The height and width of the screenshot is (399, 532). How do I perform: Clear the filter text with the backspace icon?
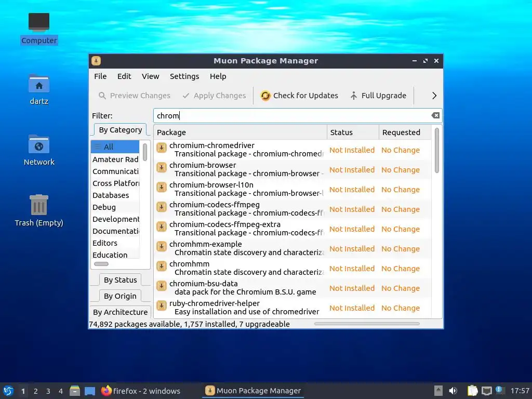(435, 116)
